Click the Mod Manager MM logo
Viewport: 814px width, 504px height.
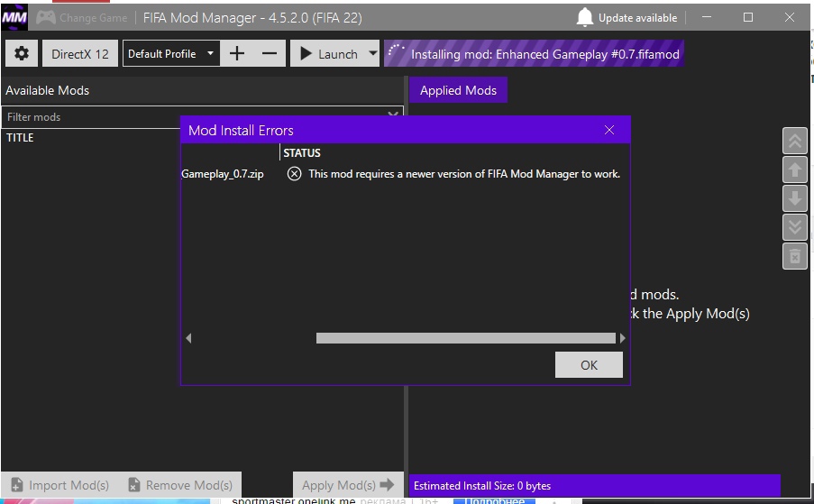(14, 18)
